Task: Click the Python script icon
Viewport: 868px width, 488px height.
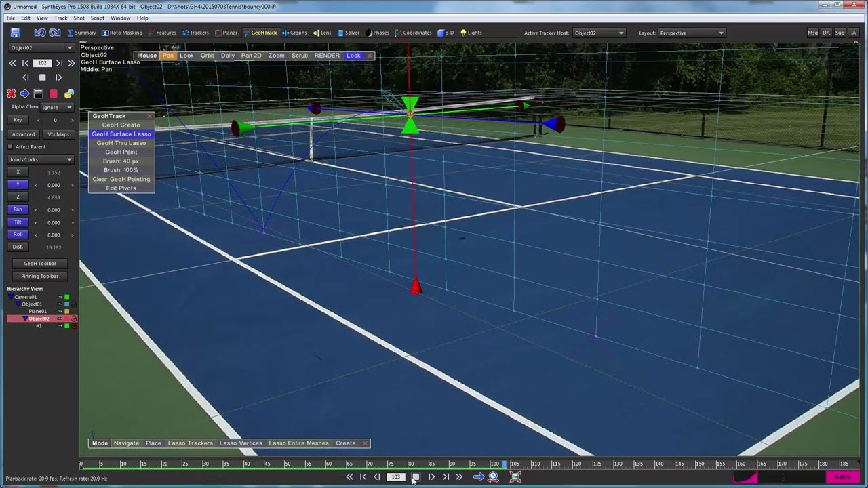Action: (68, 94)
